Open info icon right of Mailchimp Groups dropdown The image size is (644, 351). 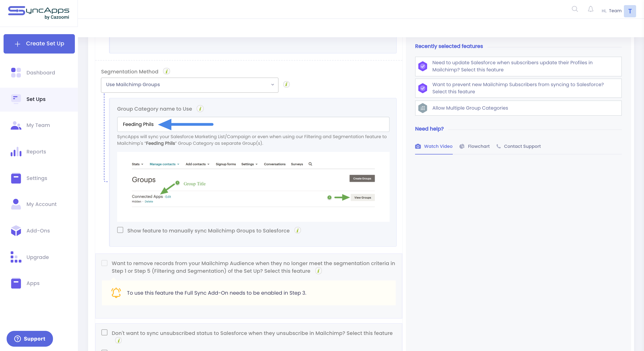286,84
